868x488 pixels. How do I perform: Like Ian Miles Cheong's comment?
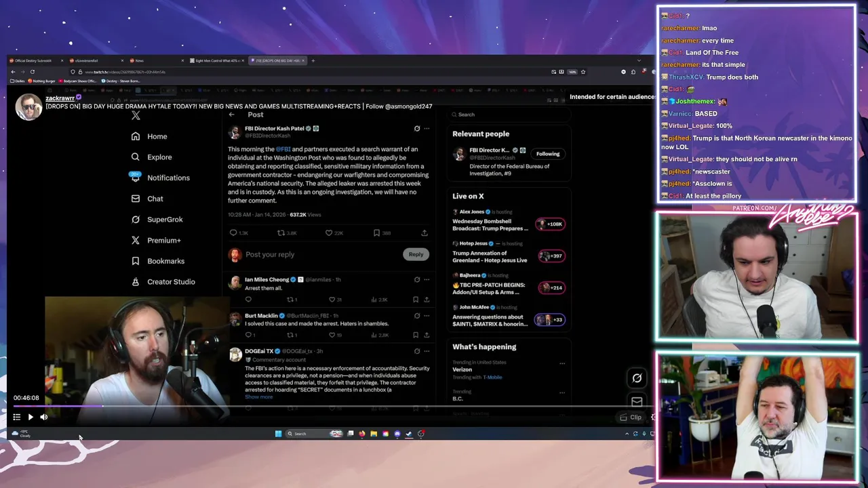332,300
